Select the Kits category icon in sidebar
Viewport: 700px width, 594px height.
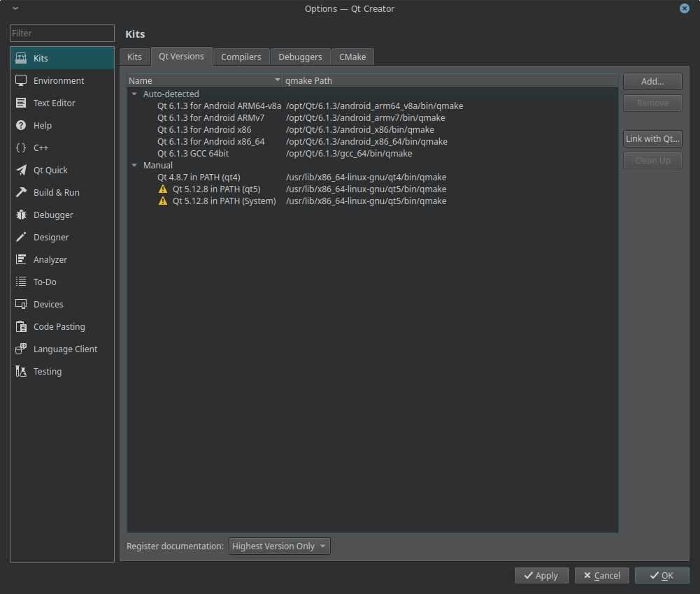point(21,58)
